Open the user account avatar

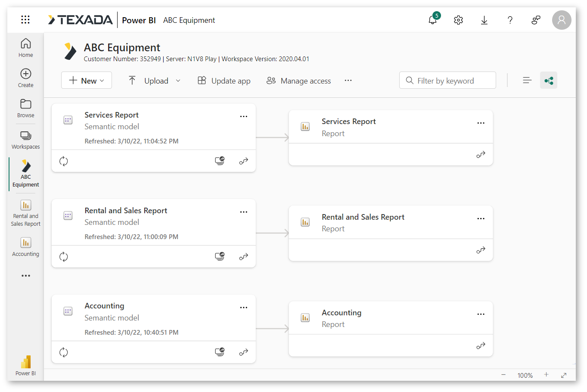click(562, 20)
